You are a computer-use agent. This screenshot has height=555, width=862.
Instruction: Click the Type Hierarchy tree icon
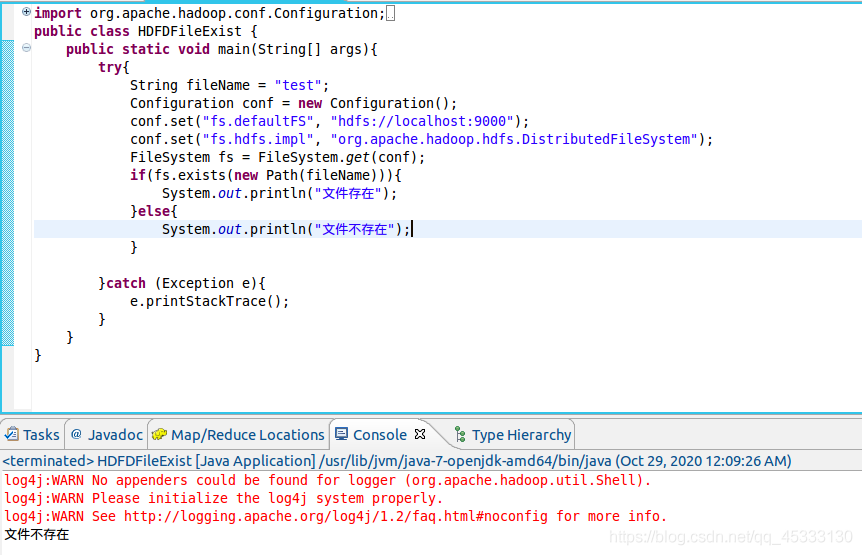coord(460,434)
